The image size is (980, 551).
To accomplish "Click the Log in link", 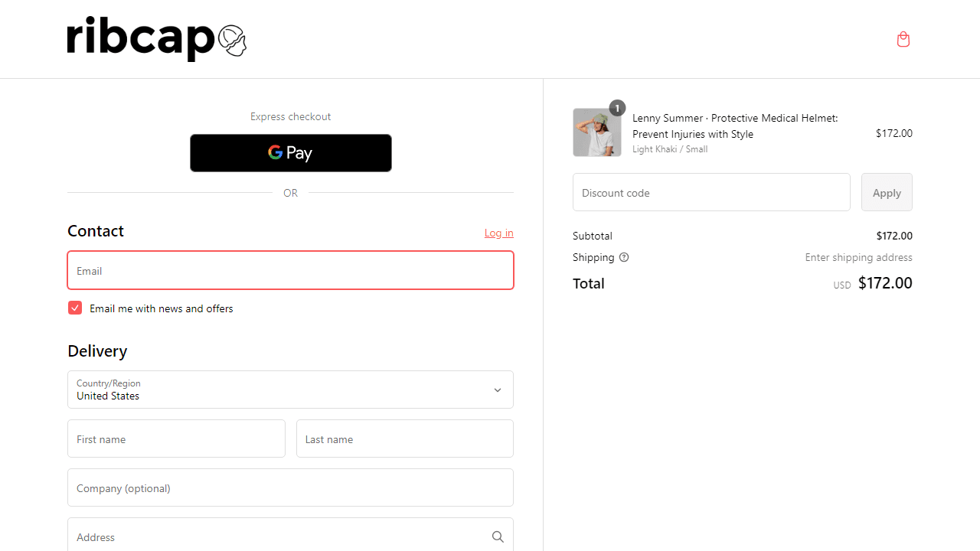I will (499, 233).
